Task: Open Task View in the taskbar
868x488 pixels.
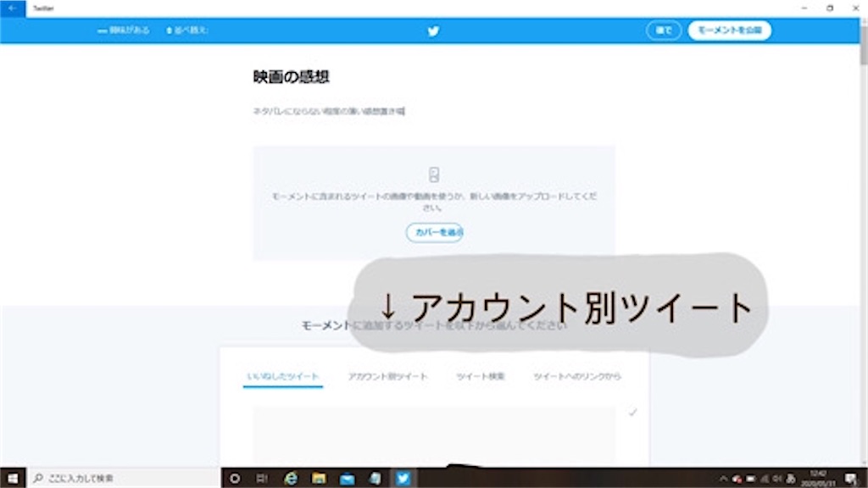Action: click(263, 478)
